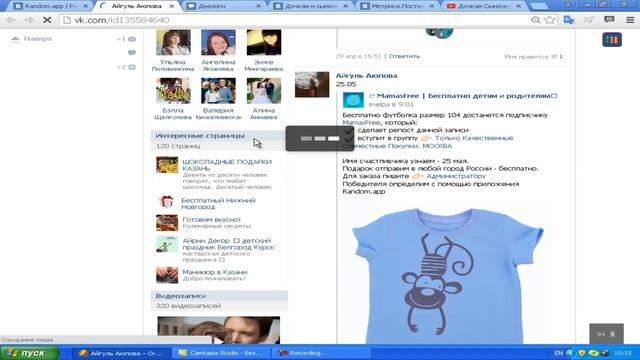This screenshot has width=640, height=360.
Task: Click the gift box group icon
Action: click(x=167, y=201)
